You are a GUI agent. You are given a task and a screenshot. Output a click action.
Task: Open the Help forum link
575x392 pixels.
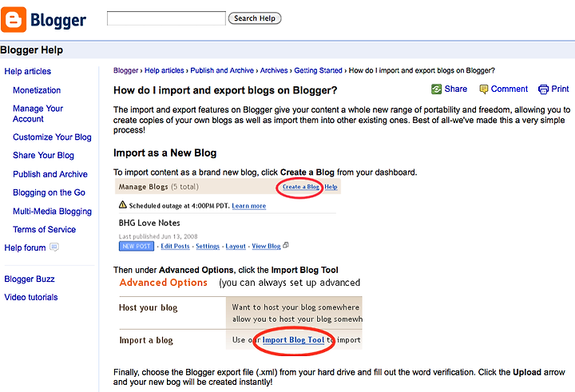point(25,247)
